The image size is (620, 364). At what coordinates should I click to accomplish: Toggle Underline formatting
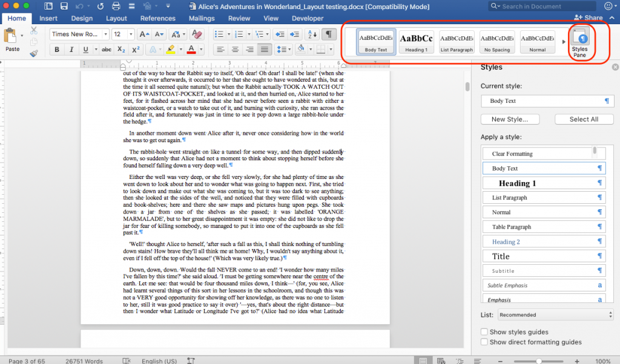85,50
